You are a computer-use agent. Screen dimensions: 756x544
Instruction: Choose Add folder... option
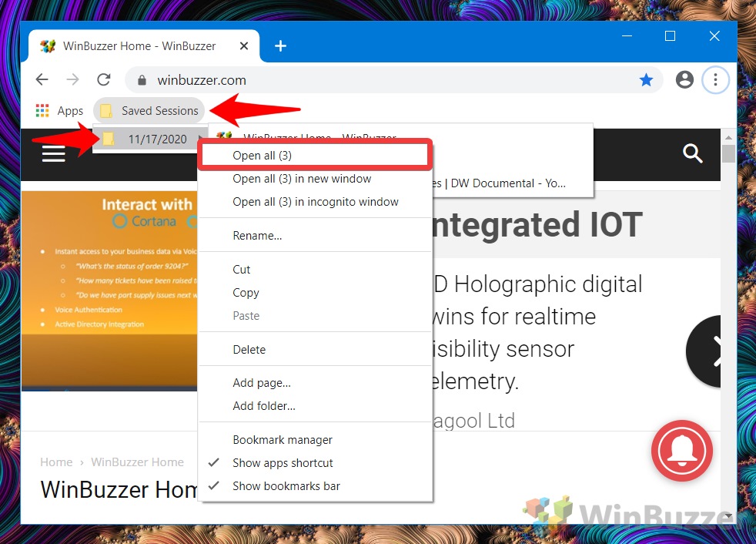(314, 406)
